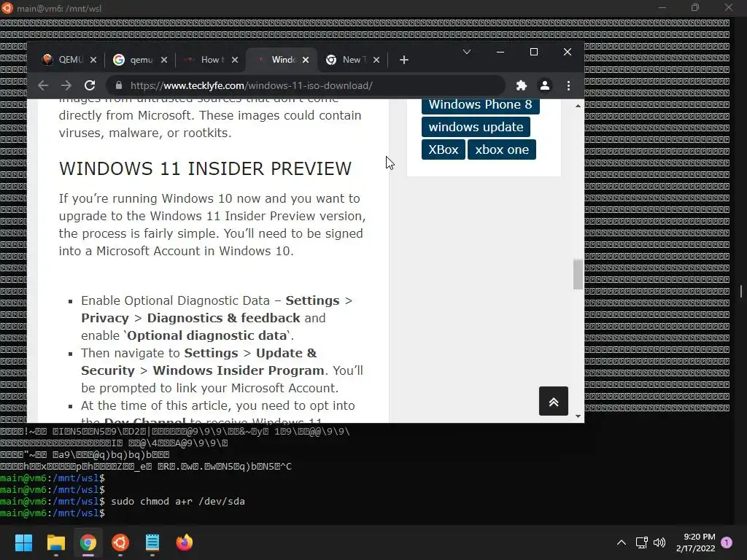This screenshot has height=560, width=747.
Task: Open the clock showing 9:20 PM
Action: coord(695,542)
